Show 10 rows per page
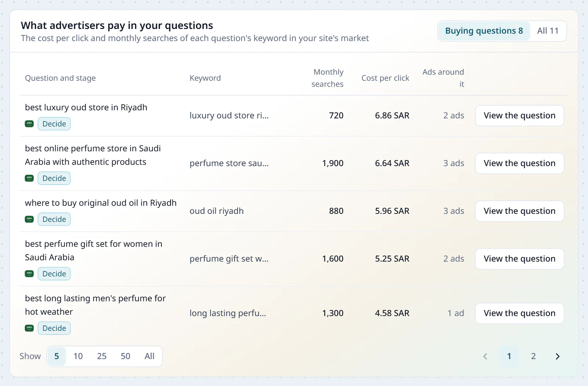The image size is (588, 386). click(78, 356)
